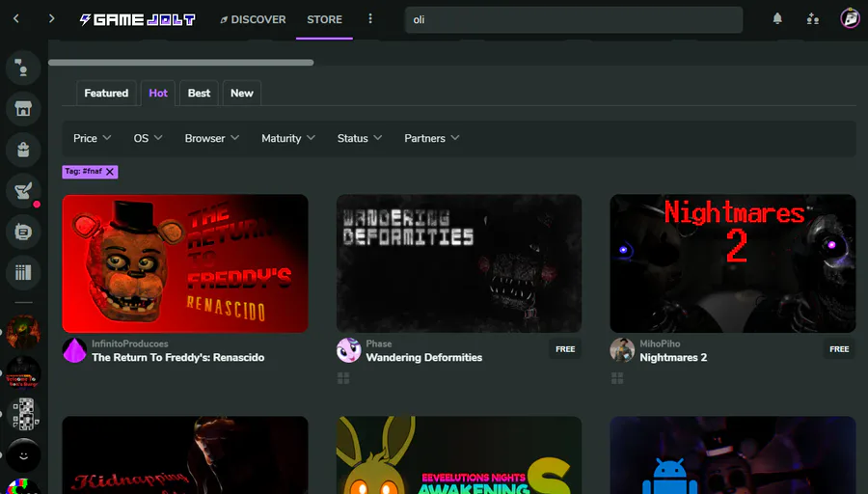This screenshot has width=868, height=494.
Task: Open the store sidebar icon
Action: [23, 109]
